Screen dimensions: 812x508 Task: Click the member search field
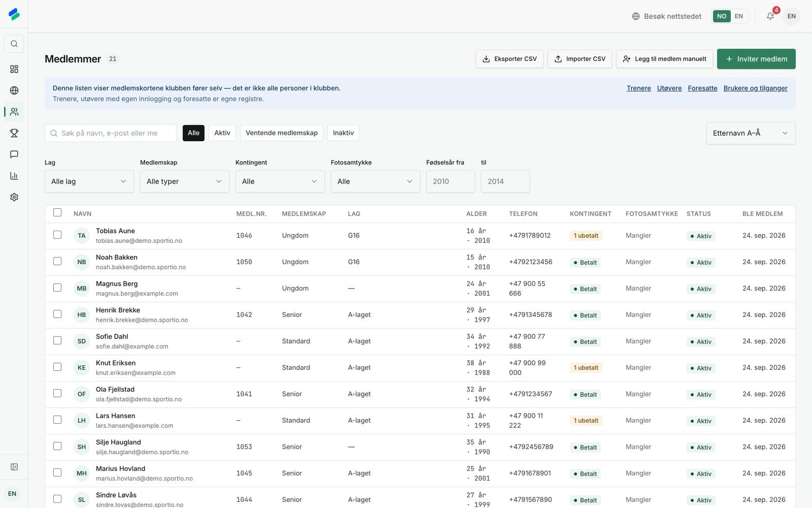coord(111,133)
